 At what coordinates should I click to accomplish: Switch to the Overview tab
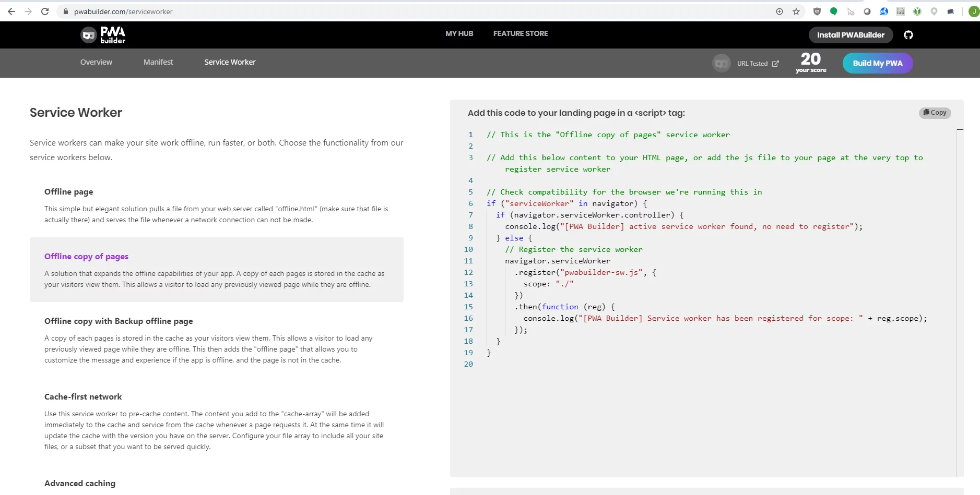pos(96,62)
